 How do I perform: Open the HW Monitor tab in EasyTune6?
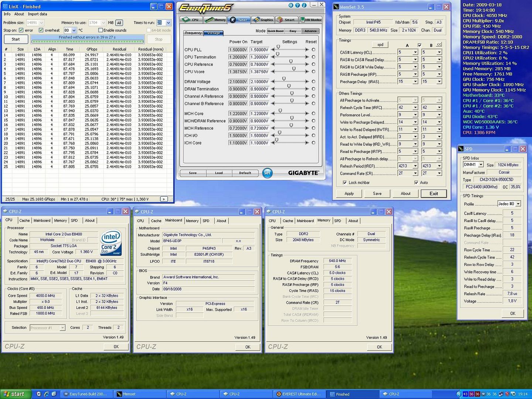[311, 20]
